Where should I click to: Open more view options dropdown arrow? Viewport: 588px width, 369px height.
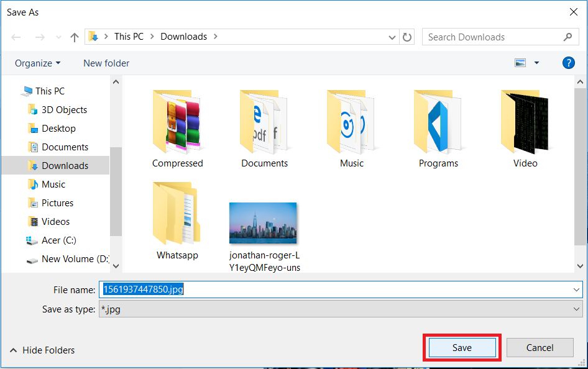click(x=536, y=63)
